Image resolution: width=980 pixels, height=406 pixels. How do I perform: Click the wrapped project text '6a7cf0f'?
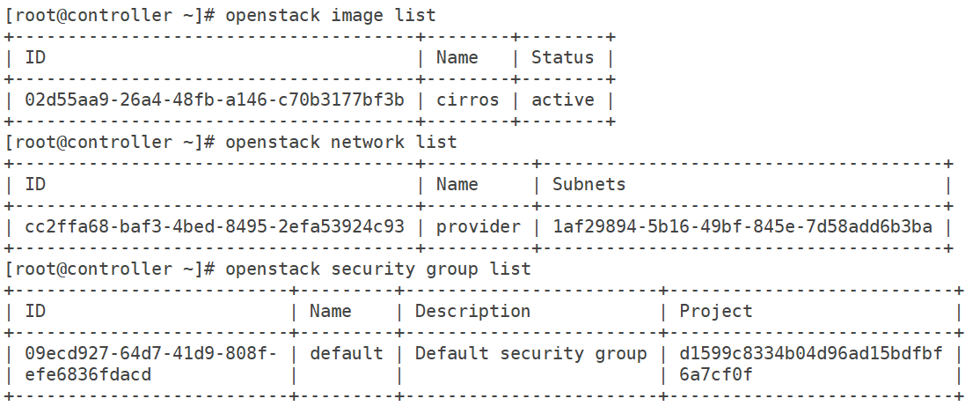[x=715, y=375]
